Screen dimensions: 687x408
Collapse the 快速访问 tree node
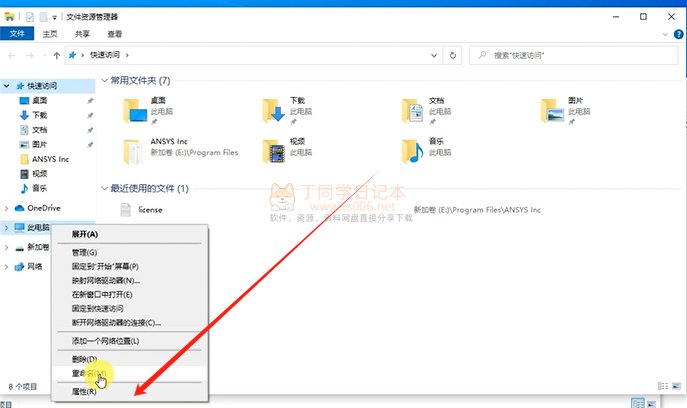pos(6,86)
